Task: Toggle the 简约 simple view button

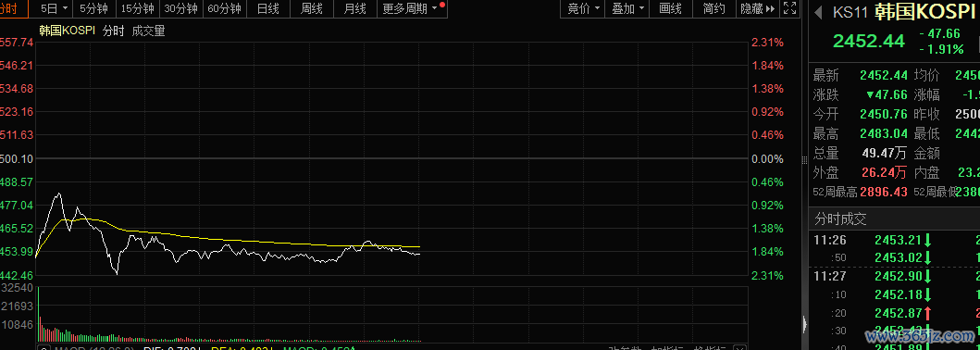Action: (x=714, y=8)
